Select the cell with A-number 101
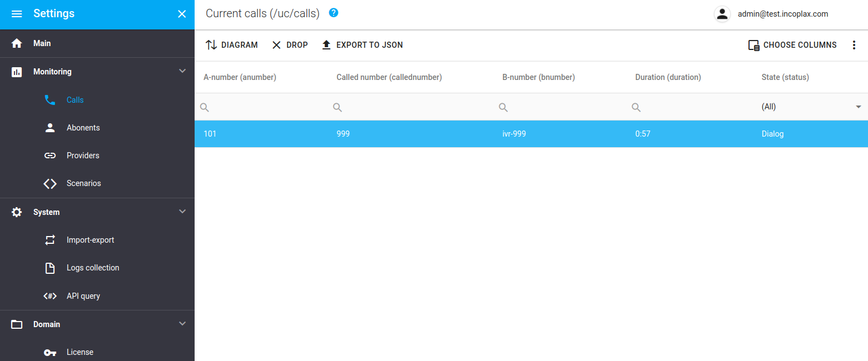 [261, 134]
